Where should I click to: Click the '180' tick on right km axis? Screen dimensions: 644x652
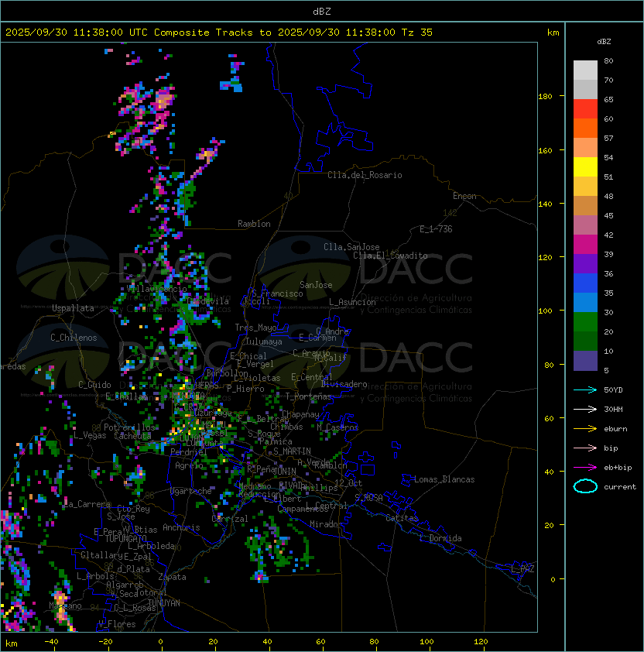(545, 96)
